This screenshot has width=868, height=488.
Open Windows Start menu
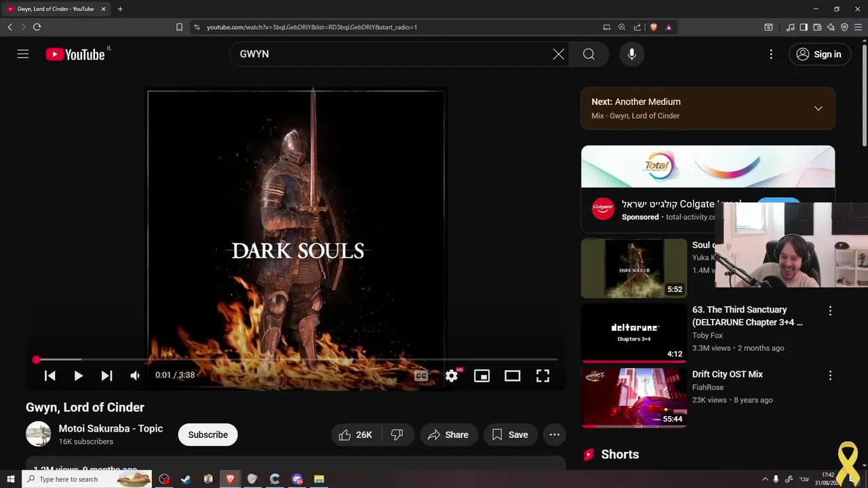[10, 479]
